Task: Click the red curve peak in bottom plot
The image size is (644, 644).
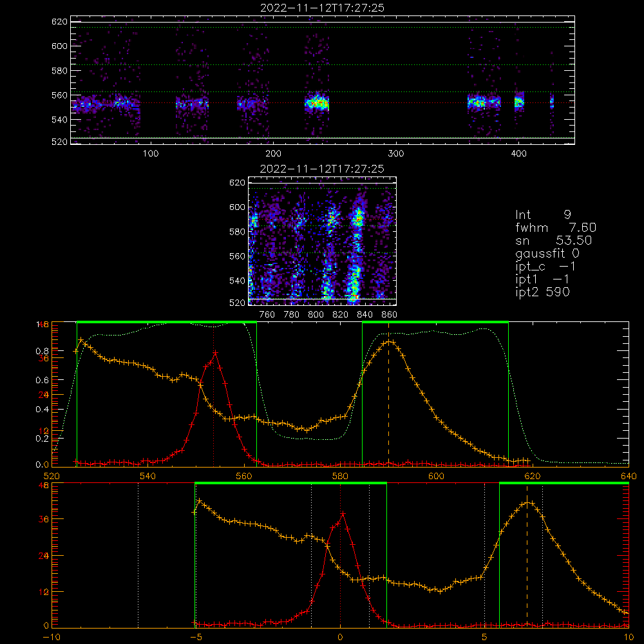Action: coord(342,514)
